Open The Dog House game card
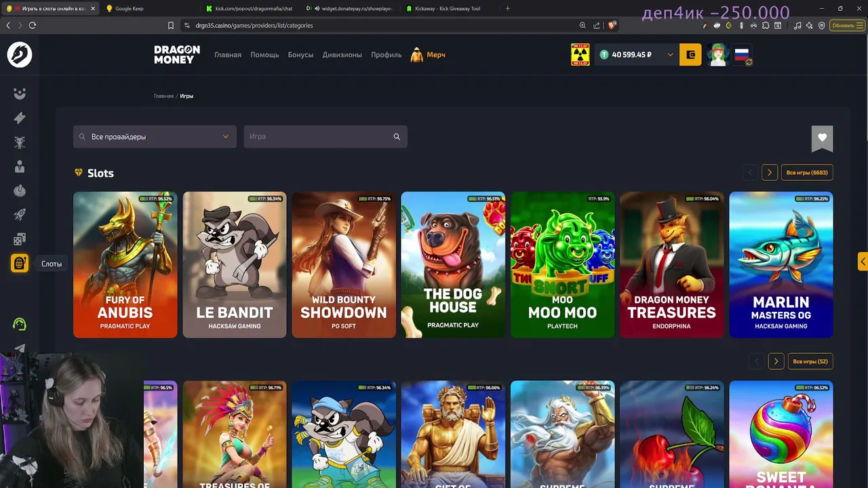Screen dimensions: 868x488 click(453, 264)
